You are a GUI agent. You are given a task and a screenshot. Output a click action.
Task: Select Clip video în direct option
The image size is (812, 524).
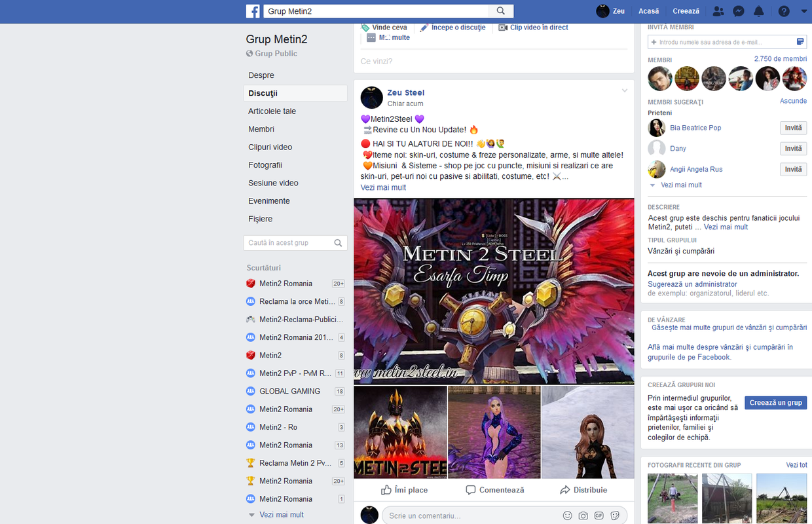pyautogui.click(x=533, y=28)
